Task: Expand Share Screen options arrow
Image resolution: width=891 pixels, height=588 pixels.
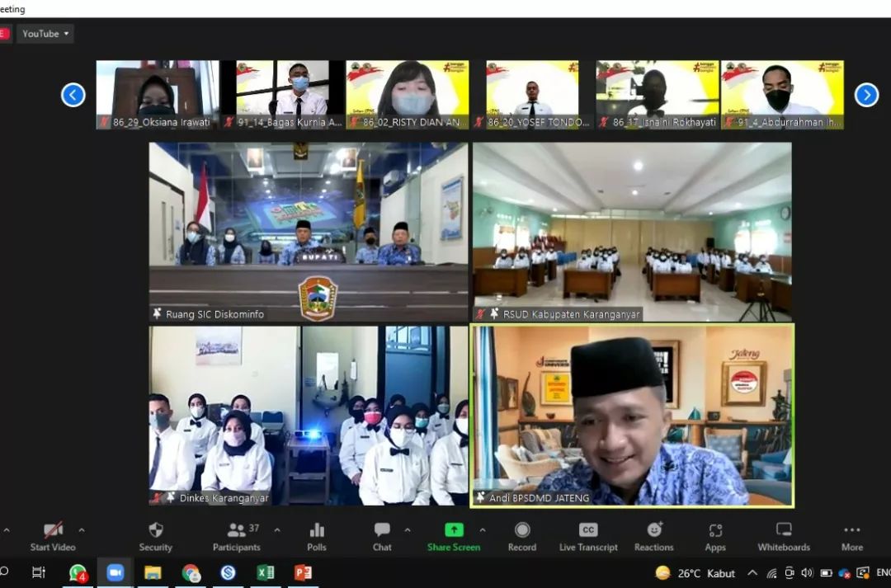Action: [483, 529]
